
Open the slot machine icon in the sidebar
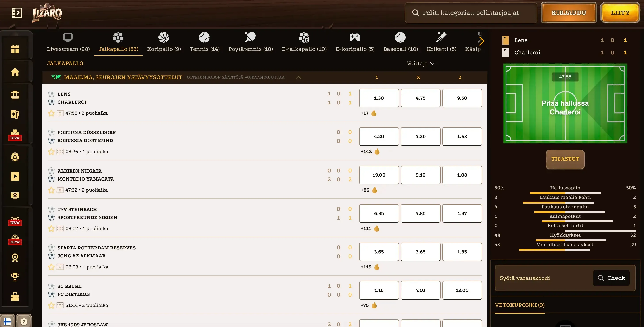(15, 95)
